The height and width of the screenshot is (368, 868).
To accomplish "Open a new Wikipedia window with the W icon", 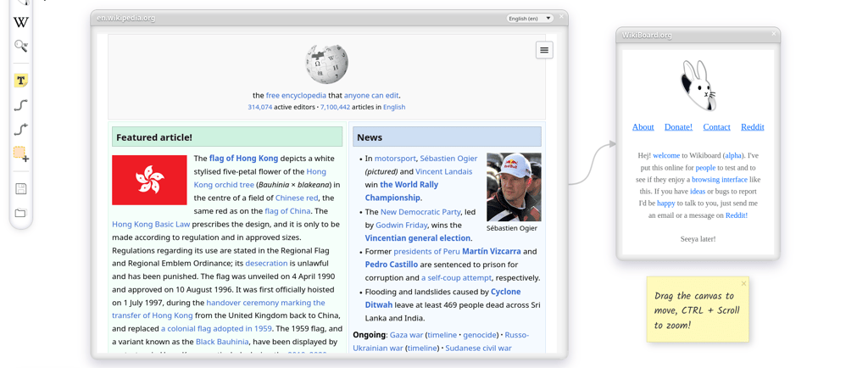I will click(x=21, y=23).
